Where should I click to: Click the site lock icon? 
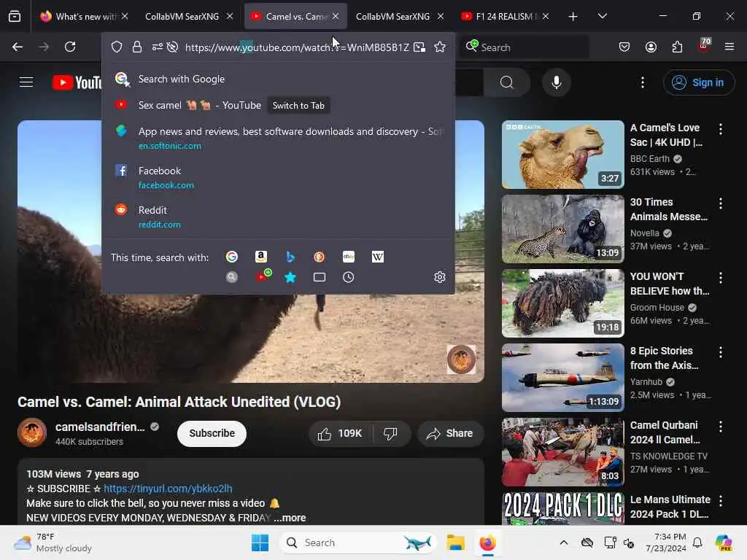click(137, 47)
